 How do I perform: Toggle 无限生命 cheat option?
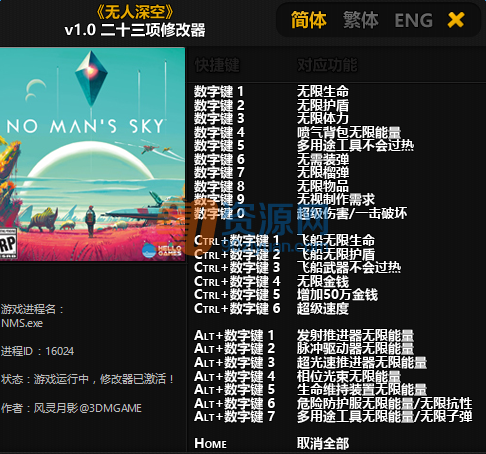(x=323, y=91)
